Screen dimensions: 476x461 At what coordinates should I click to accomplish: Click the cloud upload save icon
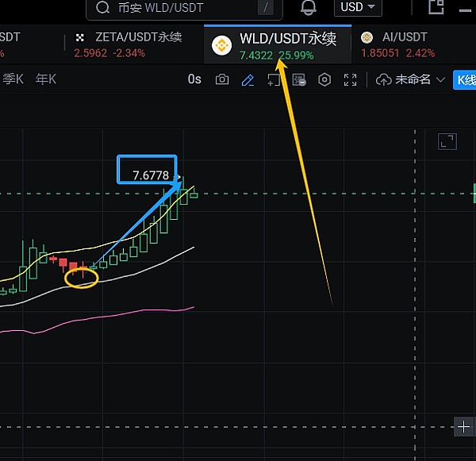point(384,79)
